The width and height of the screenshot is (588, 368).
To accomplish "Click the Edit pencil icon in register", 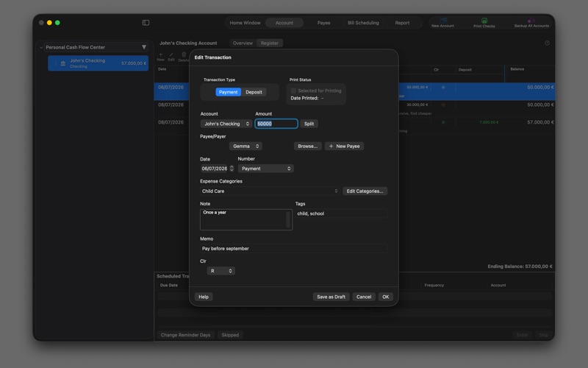I will (x=171, y=54).
